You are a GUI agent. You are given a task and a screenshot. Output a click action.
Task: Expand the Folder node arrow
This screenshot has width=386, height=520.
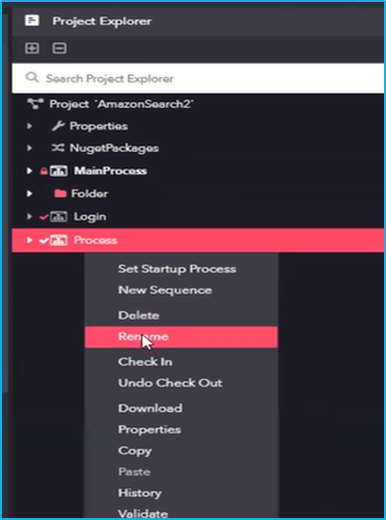[29, 193]
